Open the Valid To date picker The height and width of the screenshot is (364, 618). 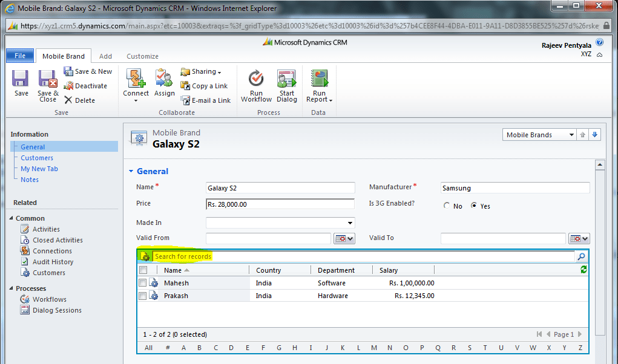click(x=579, y=238)
